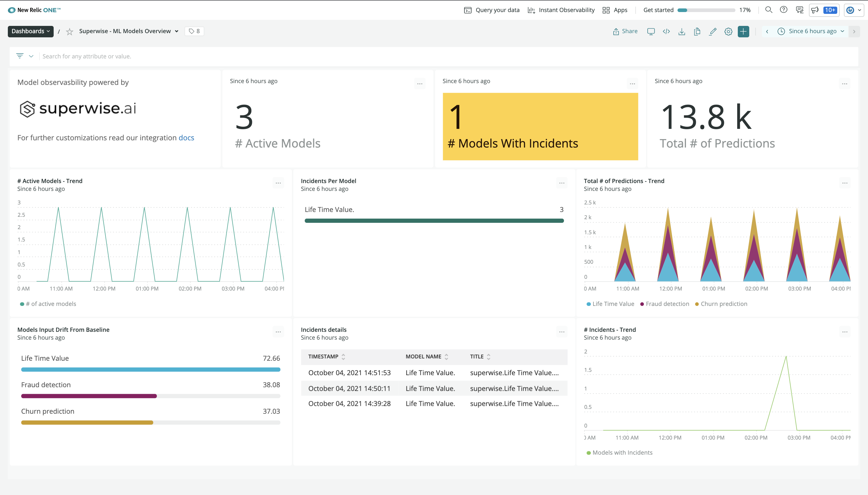Viewport: 868px width, 495px height.
Task: Expand the filter bar chevron dropdown
Action: click(31, 56)
